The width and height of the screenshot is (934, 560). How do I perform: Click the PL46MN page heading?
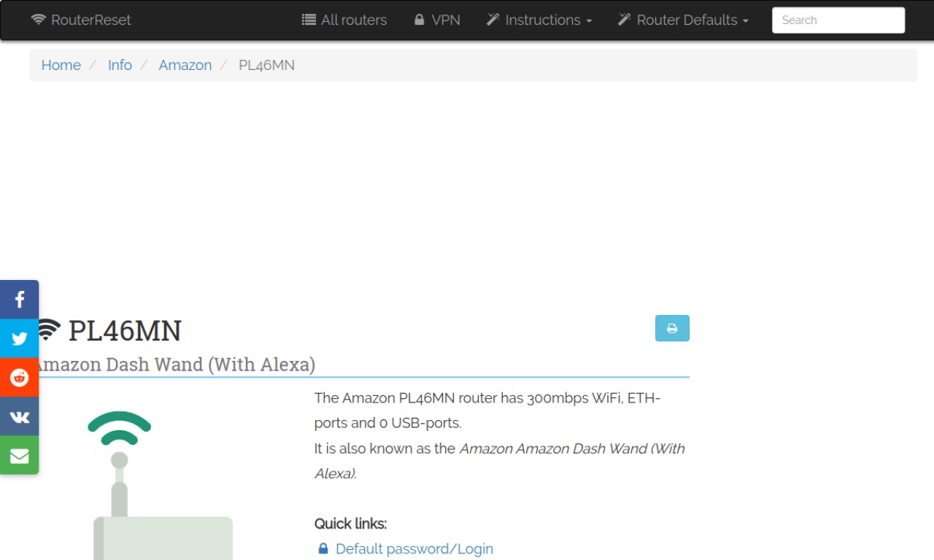pos(125,331)
